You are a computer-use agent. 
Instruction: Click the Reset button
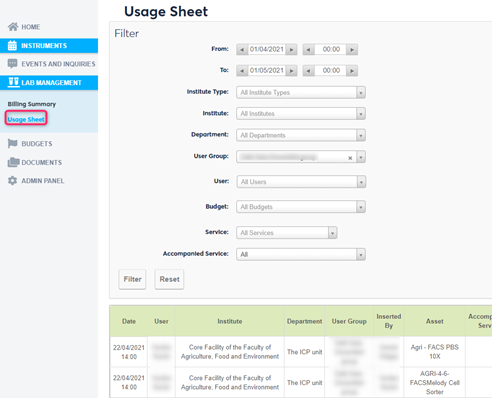pos(169,279)
